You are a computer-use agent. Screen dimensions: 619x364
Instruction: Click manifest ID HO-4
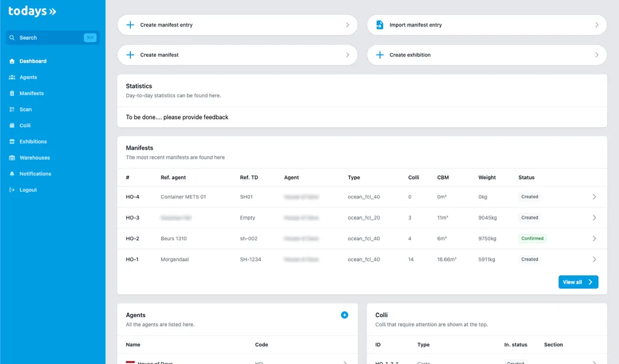(x=133, y=197)
